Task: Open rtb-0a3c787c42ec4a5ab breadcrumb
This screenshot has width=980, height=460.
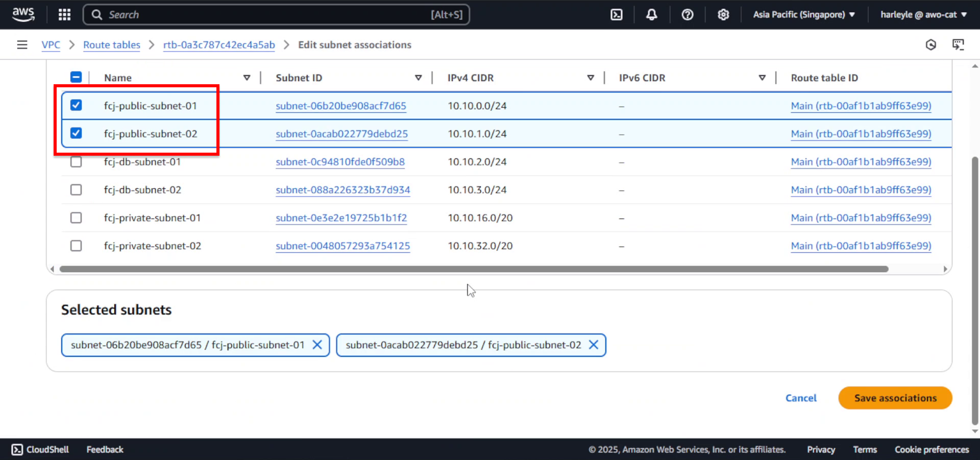Action: [x=219, y=45]
